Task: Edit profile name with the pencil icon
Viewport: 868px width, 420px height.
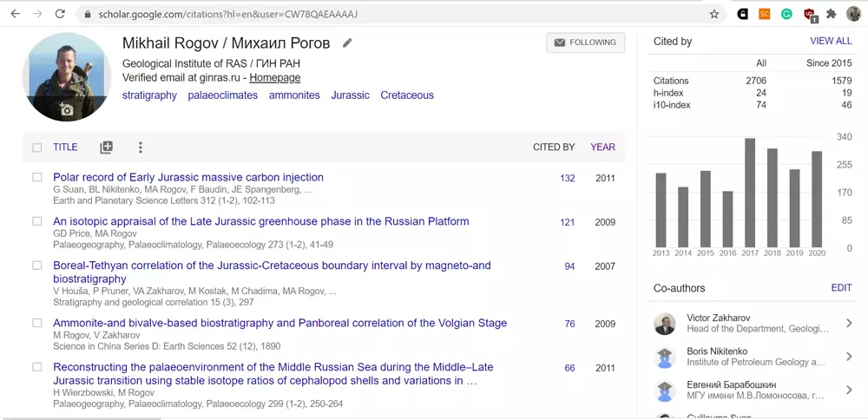Action: coord(347,43)
